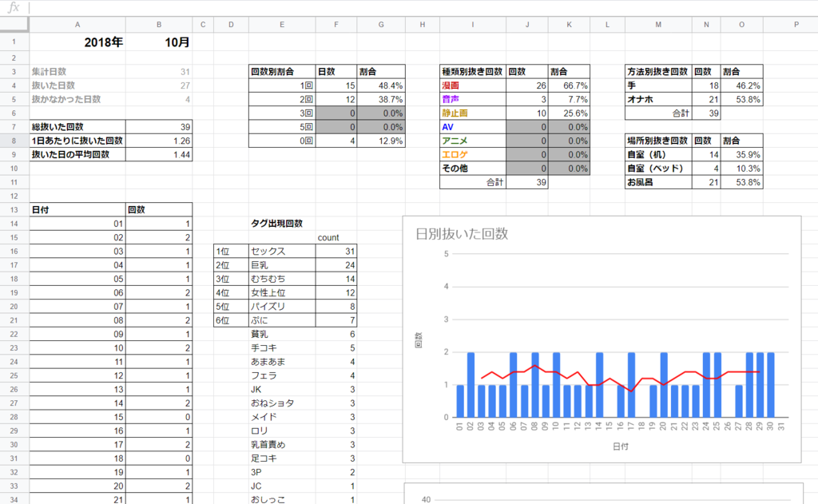Screen dimensions: 818x504
Task: Select row 13 header
Action: tap(14, 210)
